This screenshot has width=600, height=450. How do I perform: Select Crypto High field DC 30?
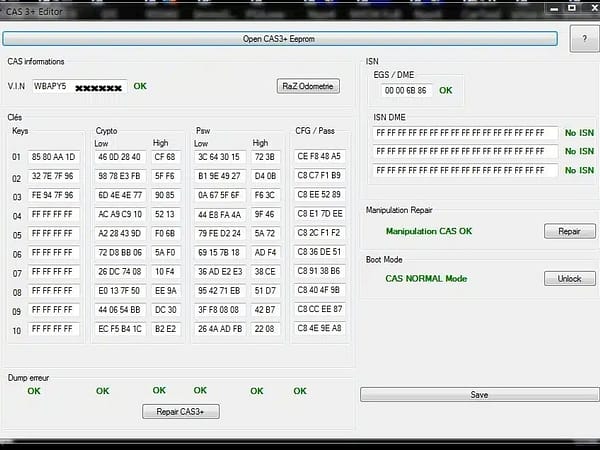coord(166,310)
